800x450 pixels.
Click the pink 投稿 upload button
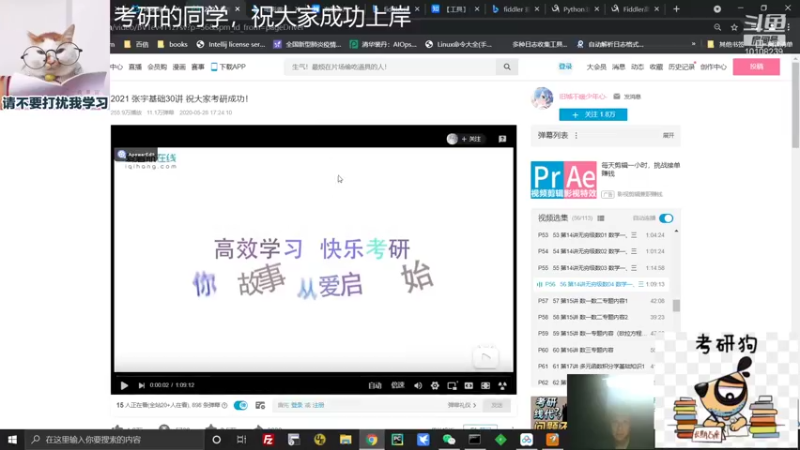click(756, 67)
